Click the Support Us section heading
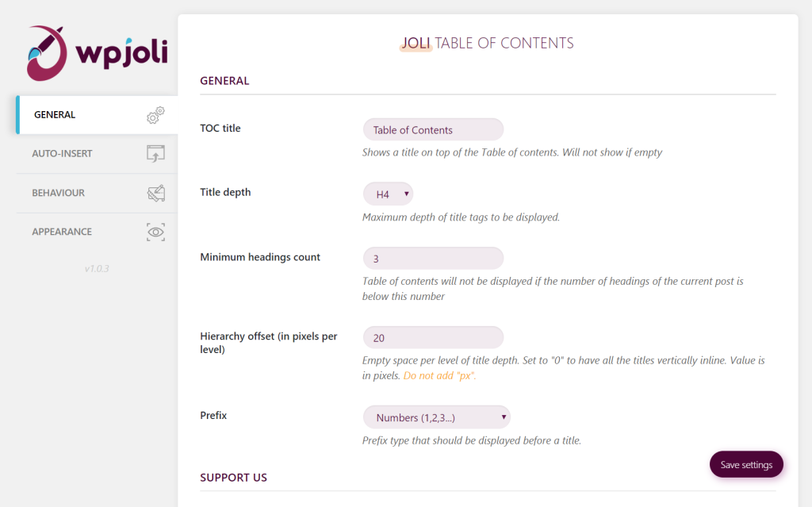 (x=233, y=478)
